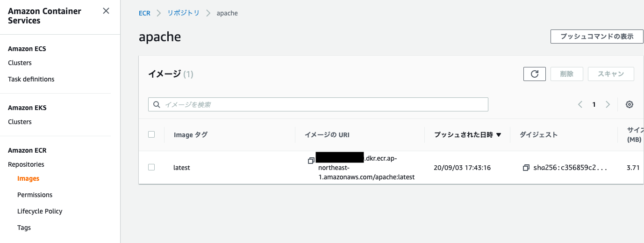Screen dimensions: 644x243
Task: Open Permissions in sidebar
Action: click(35, 195)
